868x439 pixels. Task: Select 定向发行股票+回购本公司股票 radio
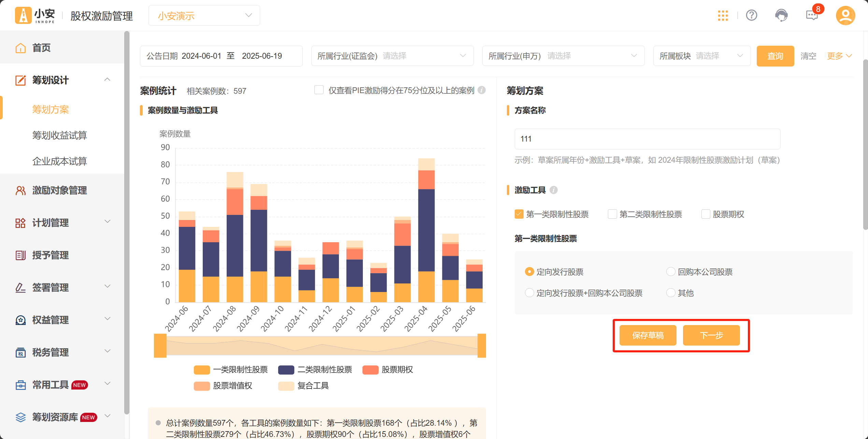[x=529, y=293]
